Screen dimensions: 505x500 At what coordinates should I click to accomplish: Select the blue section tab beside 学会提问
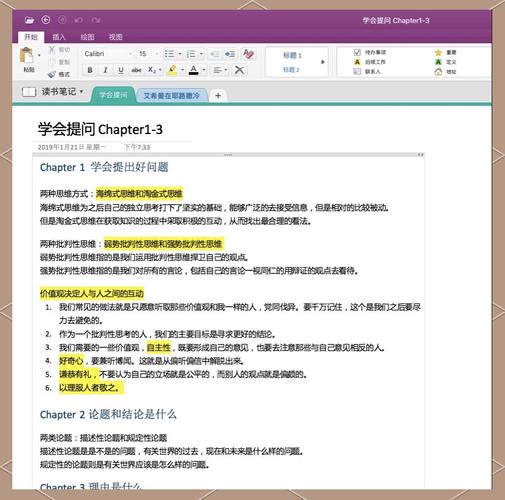pos(172,96)
